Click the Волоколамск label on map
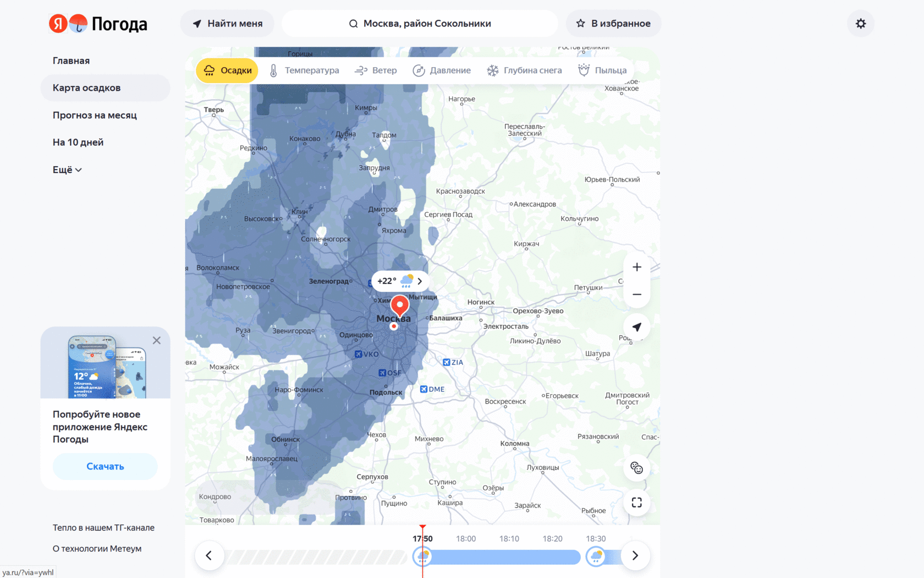924x578 pixels. pyautogui.click(x=218, y=268)
